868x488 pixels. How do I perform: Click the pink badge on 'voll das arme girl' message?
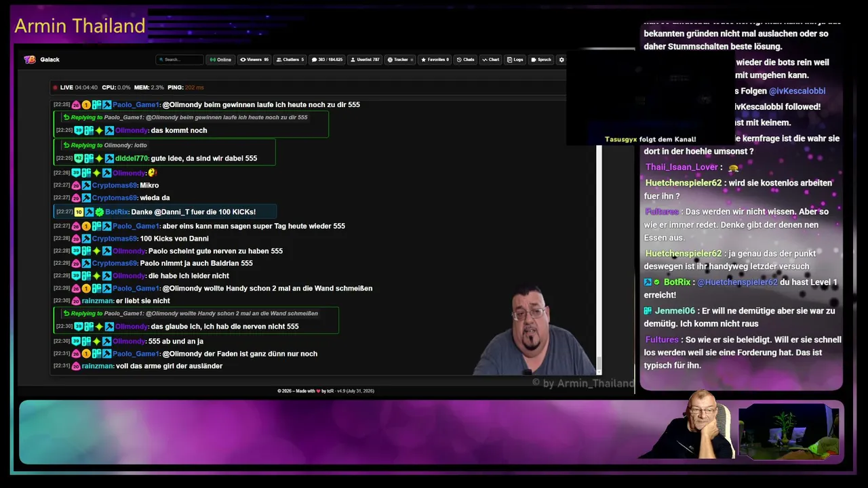click(77, 366)
